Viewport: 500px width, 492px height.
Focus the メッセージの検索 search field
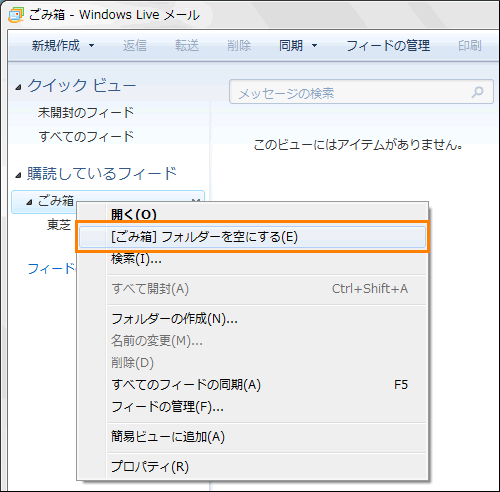[361, 92]
